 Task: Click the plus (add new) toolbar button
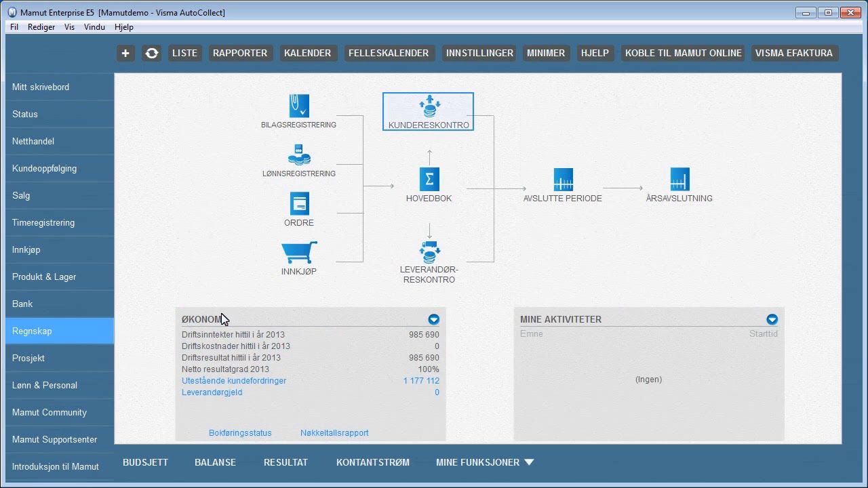point(125,53)
